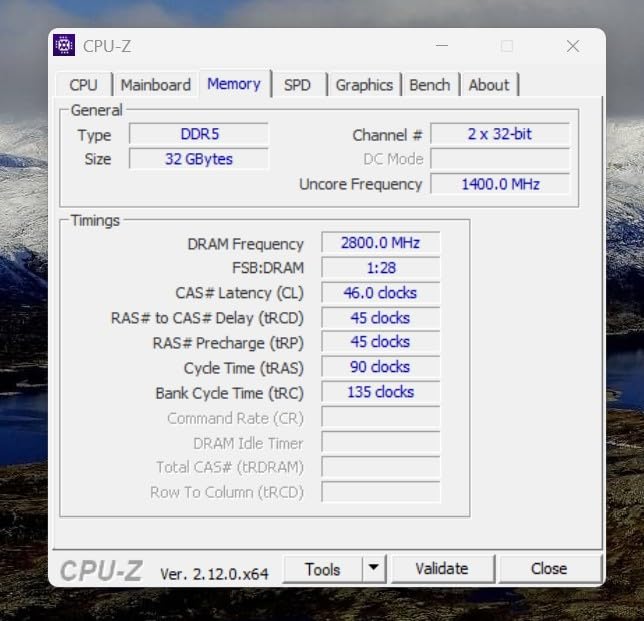Click the DRAM Frequency label
The image size is (644, 621).
click(246, 244)
